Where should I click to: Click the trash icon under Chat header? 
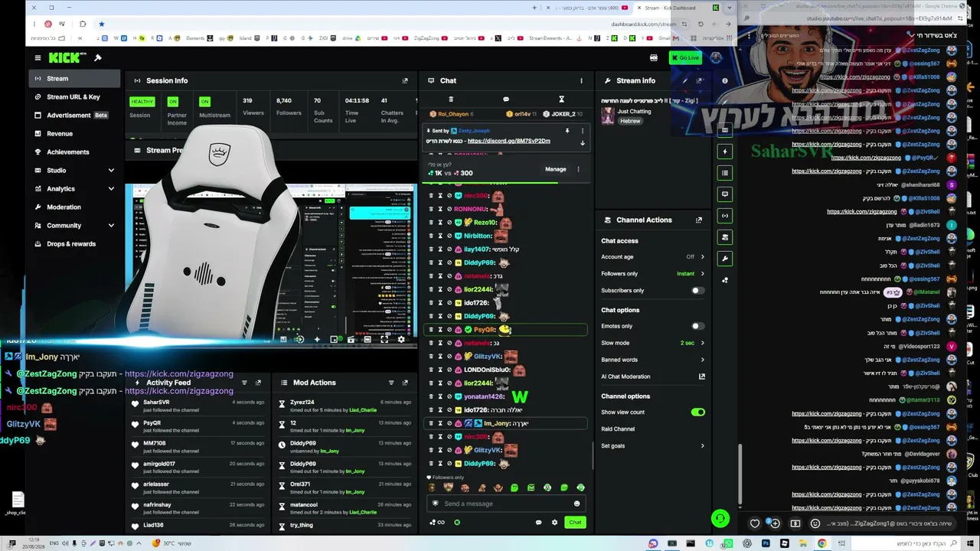tap(450, 99)
